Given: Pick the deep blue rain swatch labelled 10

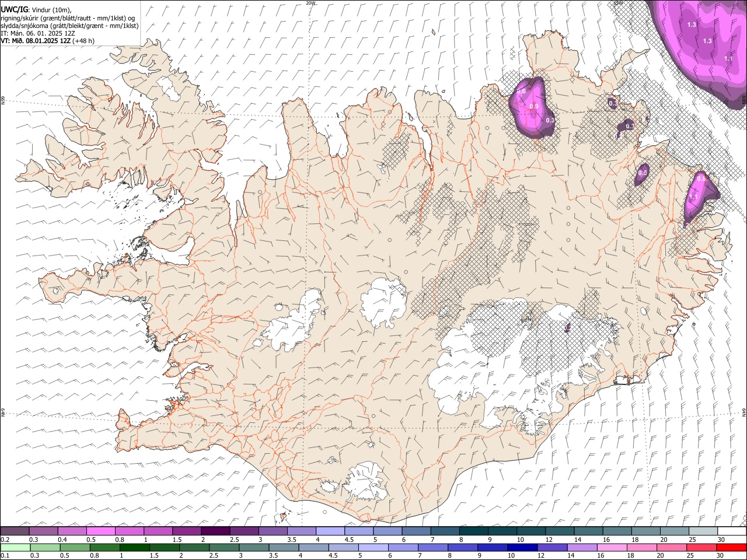Looking at the screenshot, I should pyautogui.click(x=522, y=548).
